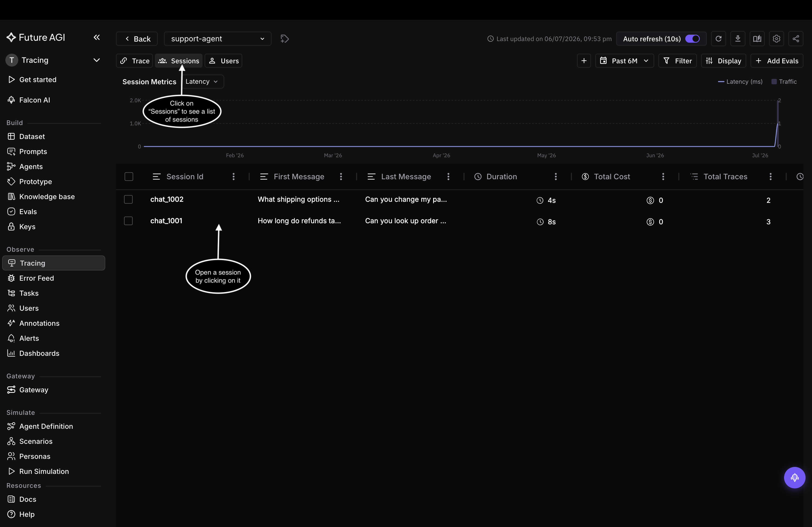Toggle Traffic series in chart legend
Screen dimensions: 812x527
point(784,82)
